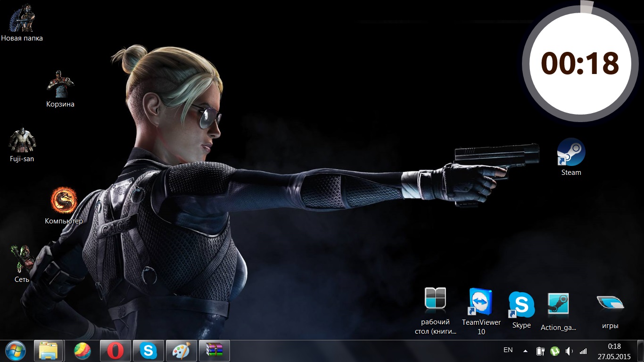Click the uTorrent icon in system tray
Viewport: 644px width, 362px height.
[x=555, y=351]
